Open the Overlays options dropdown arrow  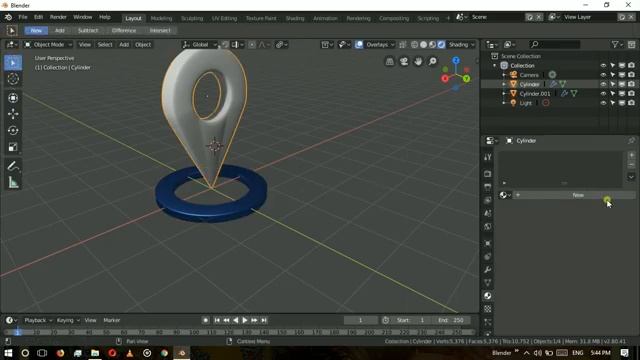[393, 45]
